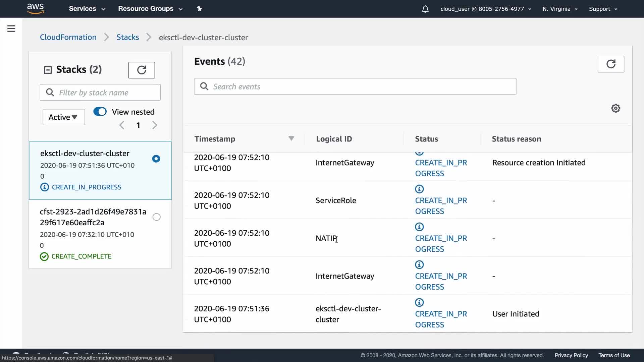Select the eksctl-dev-cluster-cluster stack radio
Screen dimensions: 644x362
coord(156,159)
